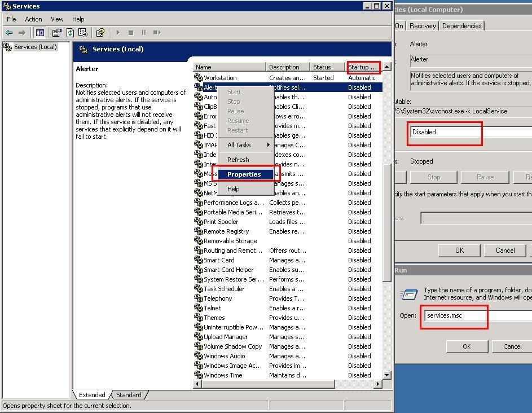
Task: Click the Windows Audio service icon
Action: click(199, 355)
